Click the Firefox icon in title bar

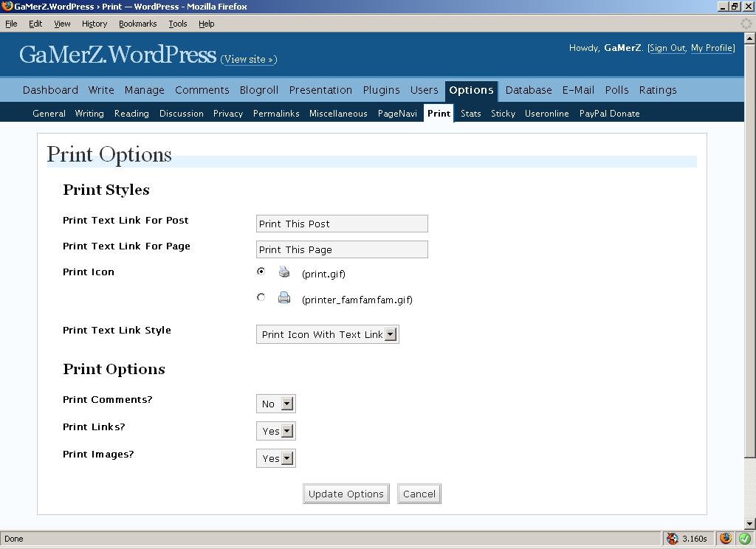(x=7, y=7)
